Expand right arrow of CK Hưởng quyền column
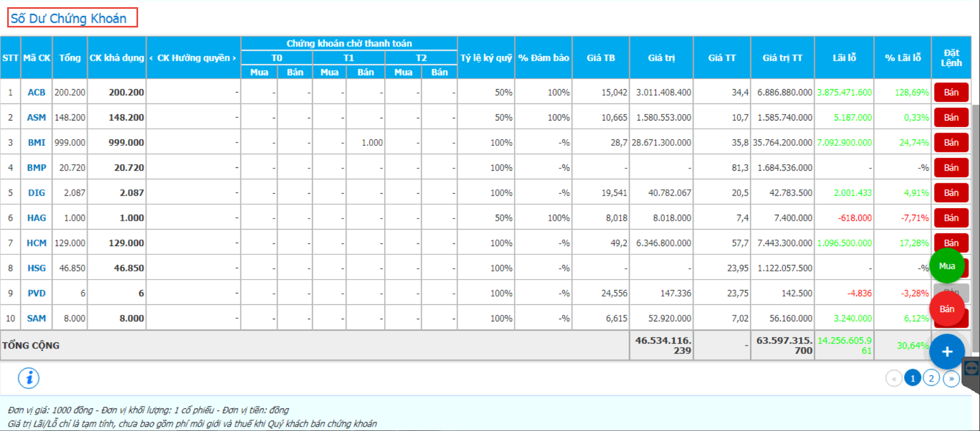This screenshot has height=431, width=980. click(234, 58)
